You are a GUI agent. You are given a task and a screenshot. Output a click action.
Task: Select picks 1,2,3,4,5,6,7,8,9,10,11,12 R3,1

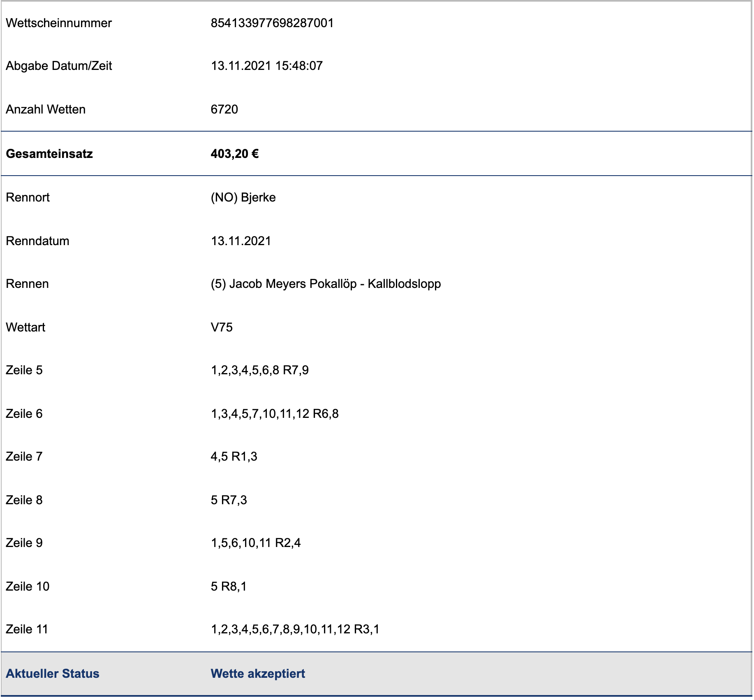(x=295, y=629)
